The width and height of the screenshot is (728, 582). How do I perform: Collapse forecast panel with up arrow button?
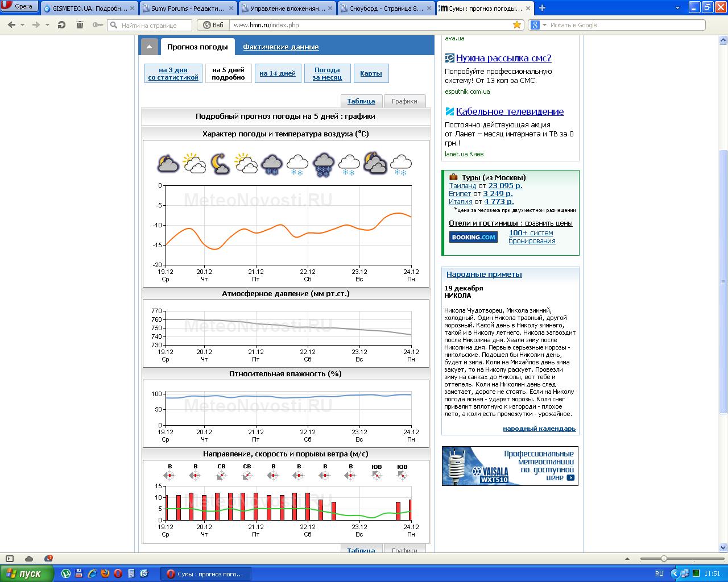pos(149,47)
